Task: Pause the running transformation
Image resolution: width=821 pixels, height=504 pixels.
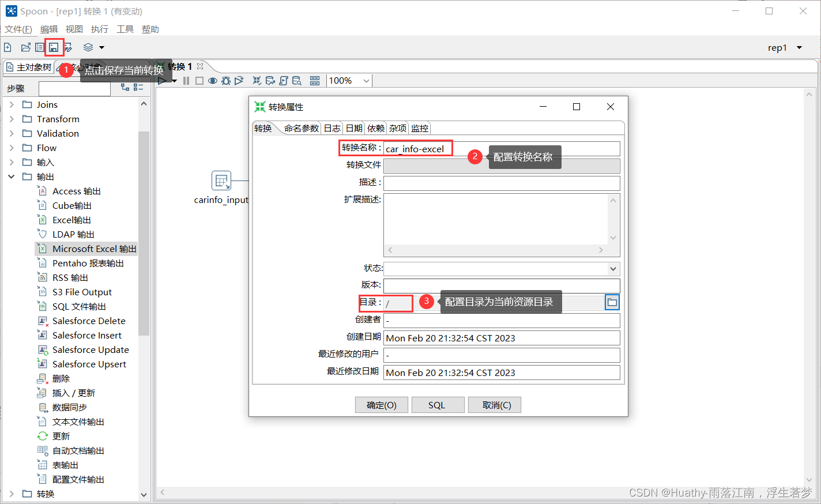Action: coord(186,81)
